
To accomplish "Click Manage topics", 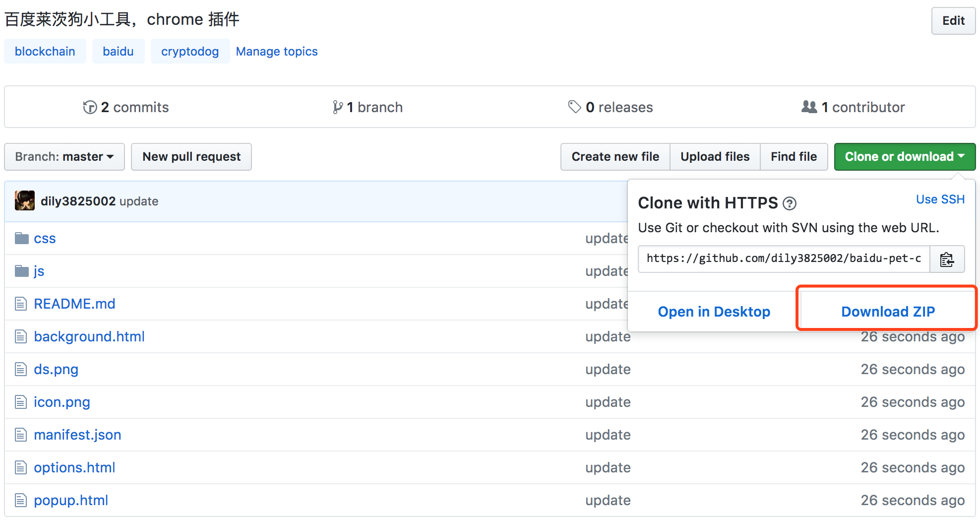I will pyautogui.click(x=277, y=52).
